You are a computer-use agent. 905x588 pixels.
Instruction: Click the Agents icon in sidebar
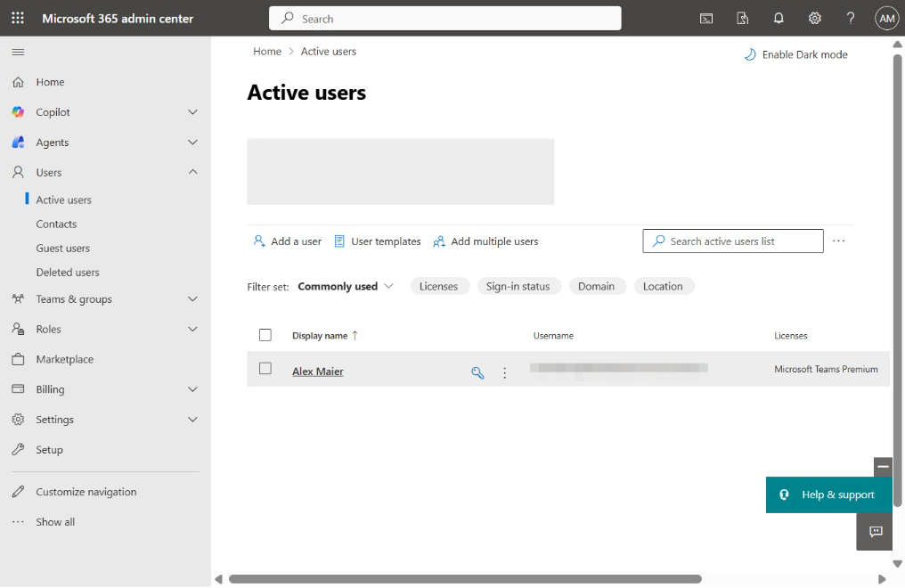pyautogui.click(x=19, y=142)
